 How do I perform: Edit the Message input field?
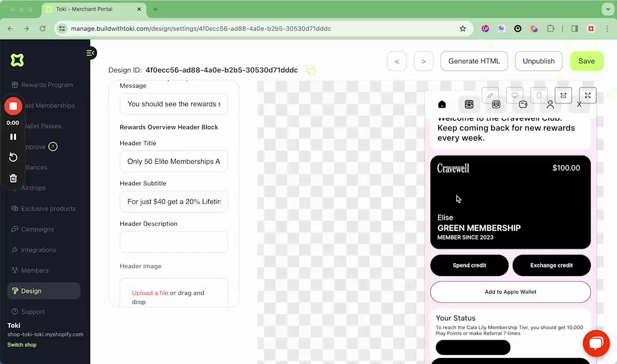click(173, 104)
